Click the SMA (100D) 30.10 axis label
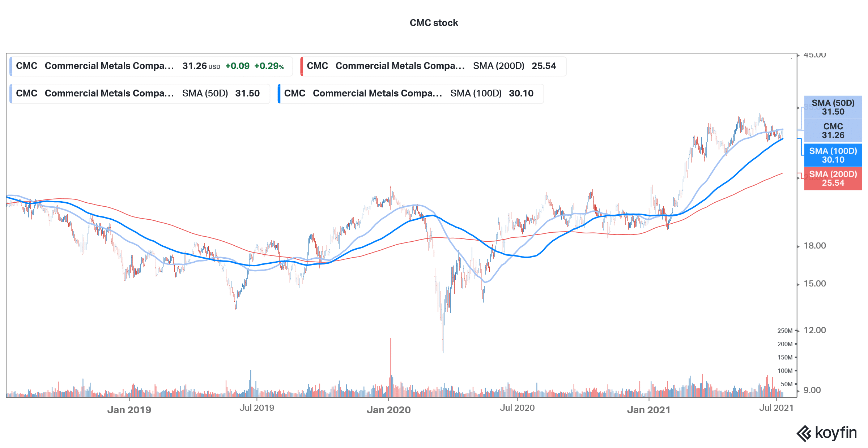 [833, 155]
